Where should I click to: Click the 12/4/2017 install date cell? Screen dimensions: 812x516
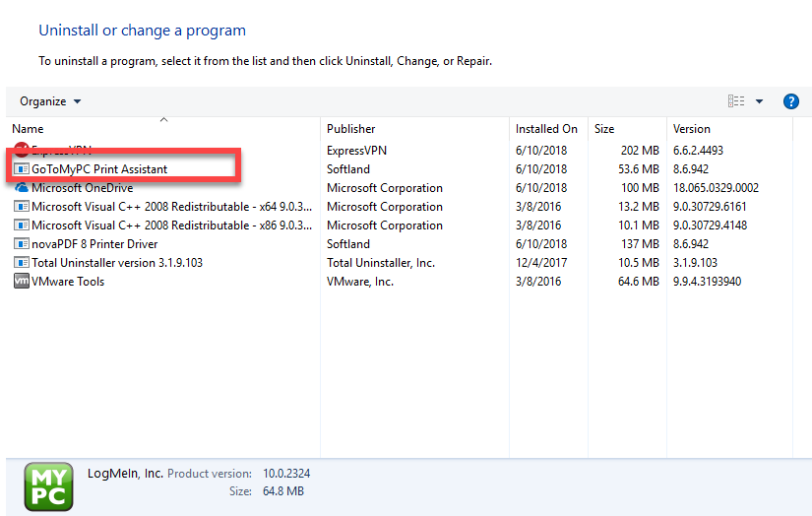click(541, 262)
